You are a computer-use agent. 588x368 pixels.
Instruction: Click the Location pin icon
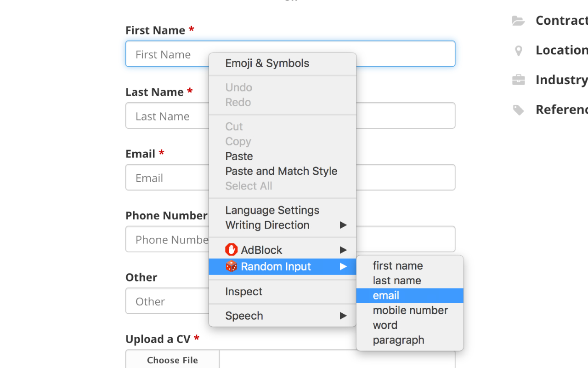[518, 51]
